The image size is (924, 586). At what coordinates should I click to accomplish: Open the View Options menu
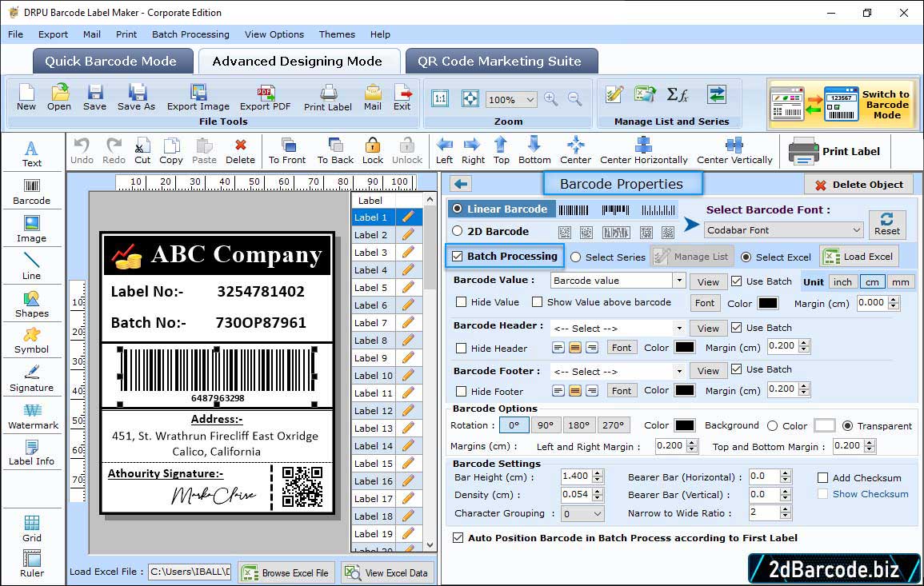click(x=274, y=34)
